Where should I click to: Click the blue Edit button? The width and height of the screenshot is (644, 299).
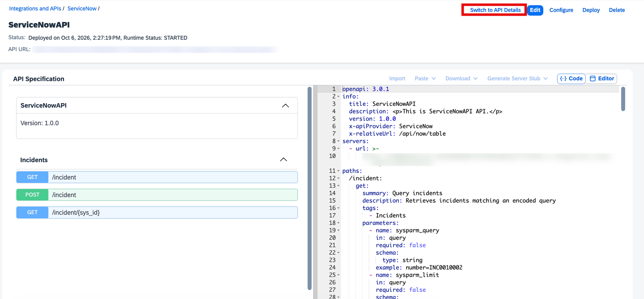pos(535,10)
